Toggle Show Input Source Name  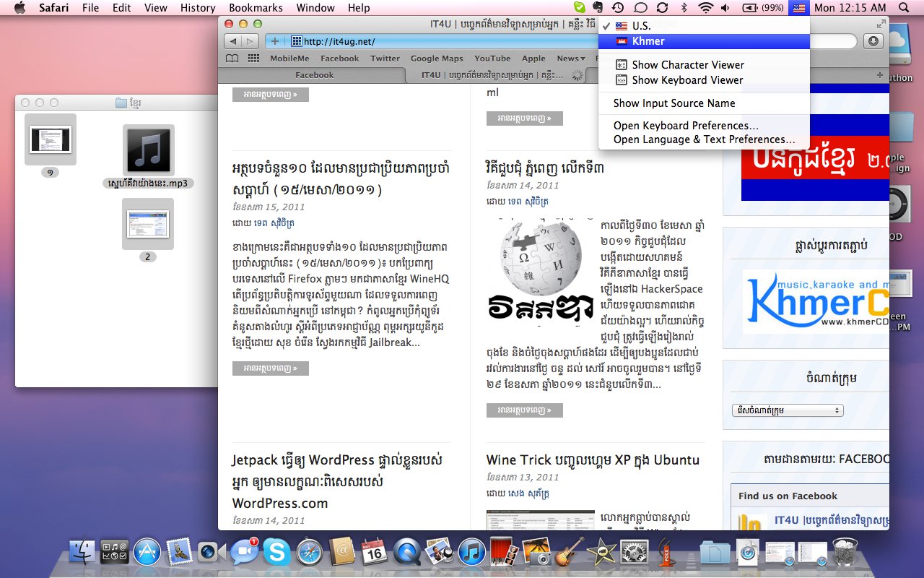(674, 103)
